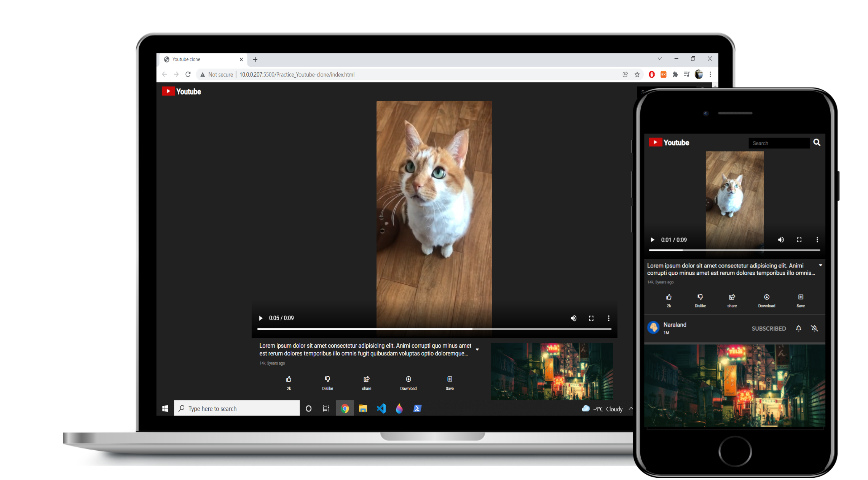Click the Tokyo street video thumbnail
This screenshot has width=868, height=480.
(x=552, y=371)
